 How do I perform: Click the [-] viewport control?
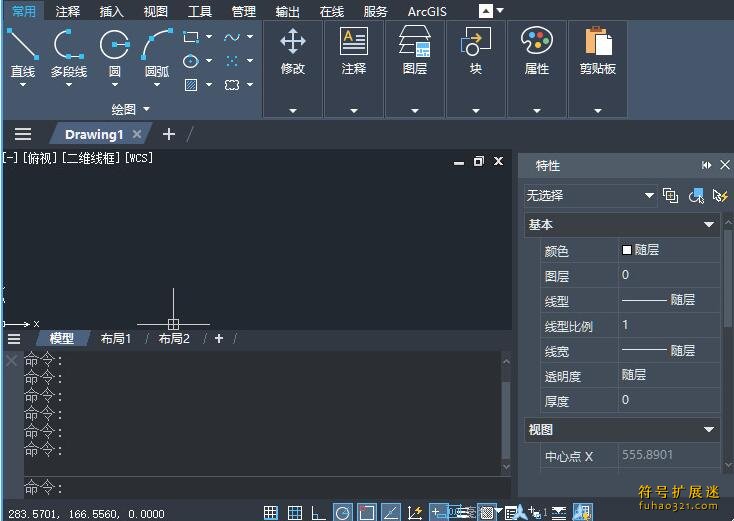10,158
